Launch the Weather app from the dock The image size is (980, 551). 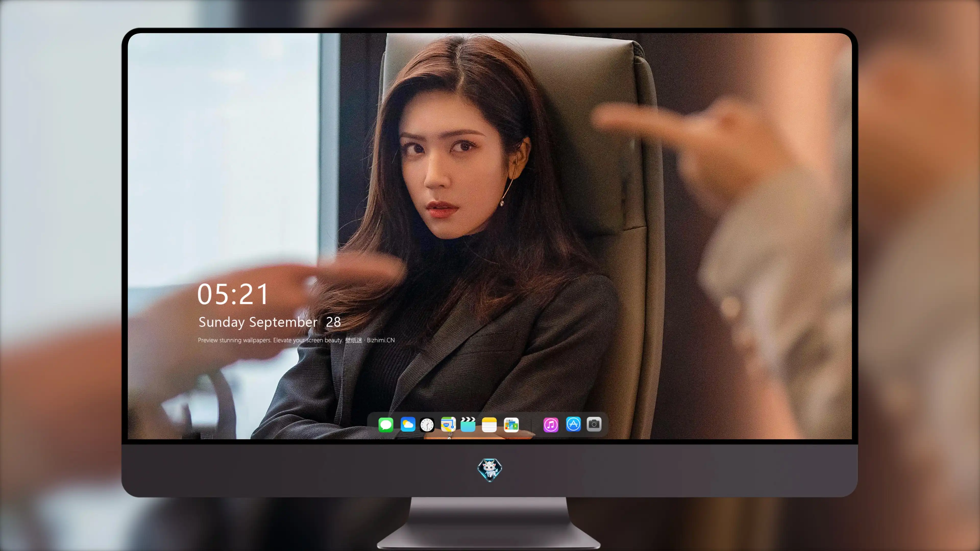tap(408, 424)
